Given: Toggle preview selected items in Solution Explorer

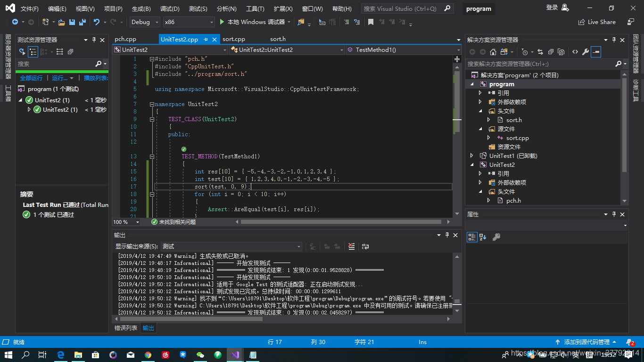Looking at the screenshot, I should [x=596, y=52].
